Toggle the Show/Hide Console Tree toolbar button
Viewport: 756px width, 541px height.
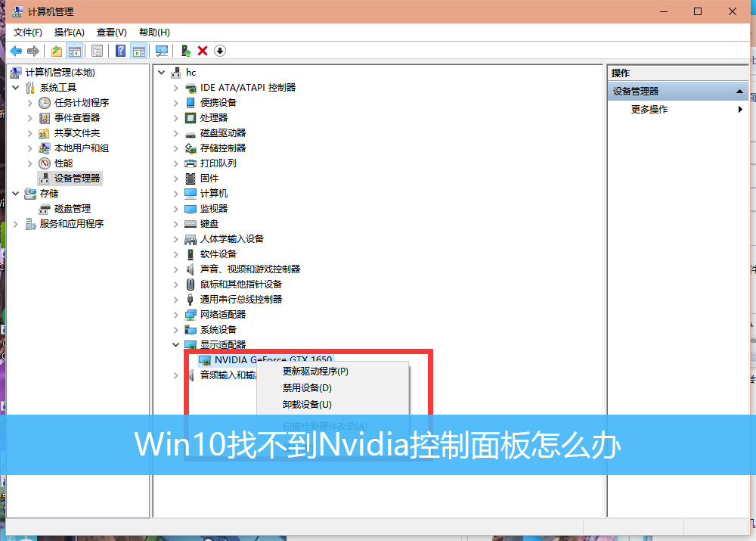coord(74,51)
